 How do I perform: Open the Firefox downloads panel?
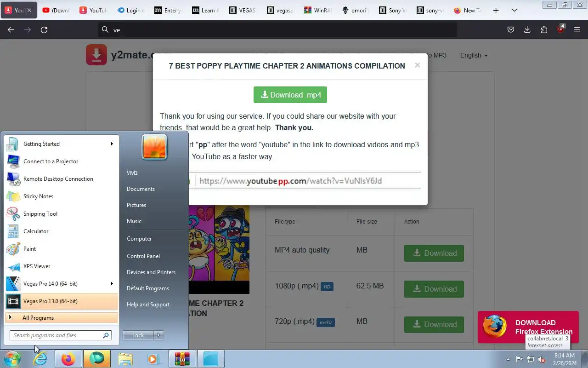pos(527,29)
